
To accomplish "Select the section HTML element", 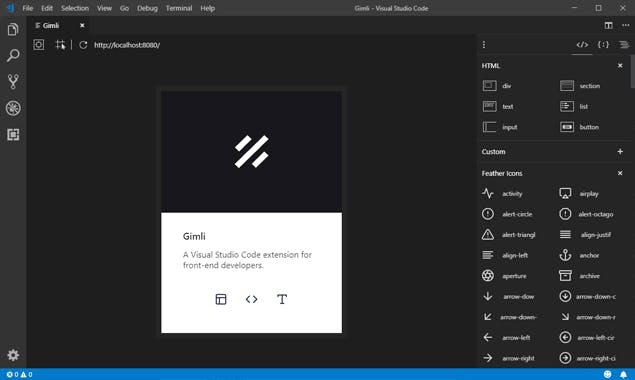I will (580, 85).
